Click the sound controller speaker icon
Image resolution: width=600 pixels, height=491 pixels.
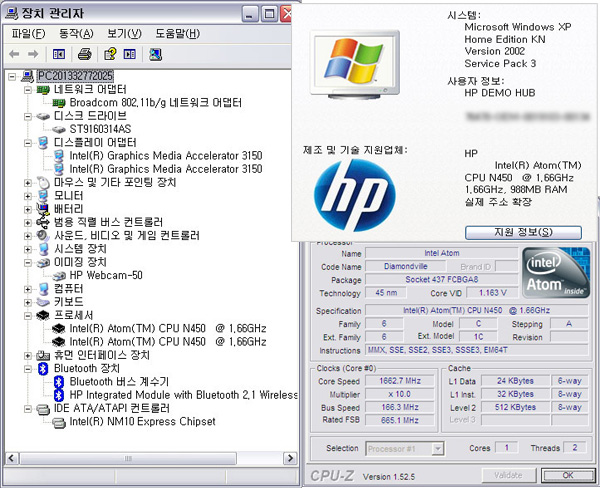43,235
